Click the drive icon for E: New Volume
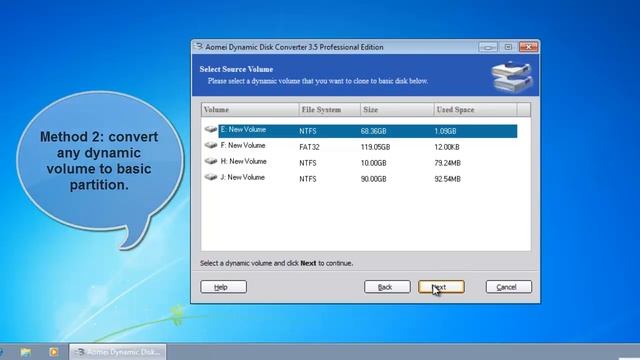640x360 pixels. pyautogui.click(x=211, y=129)
